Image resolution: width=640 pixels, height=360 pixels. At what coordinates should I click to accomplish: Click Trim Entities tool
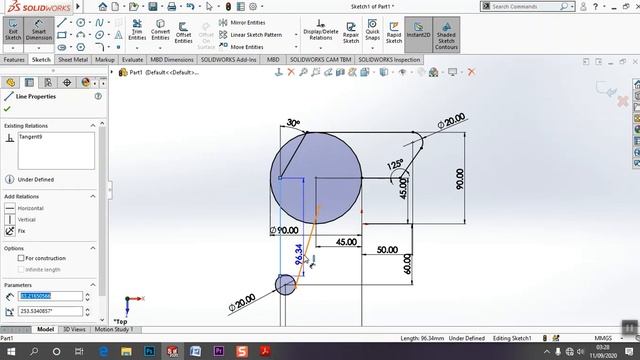[137, 30]
